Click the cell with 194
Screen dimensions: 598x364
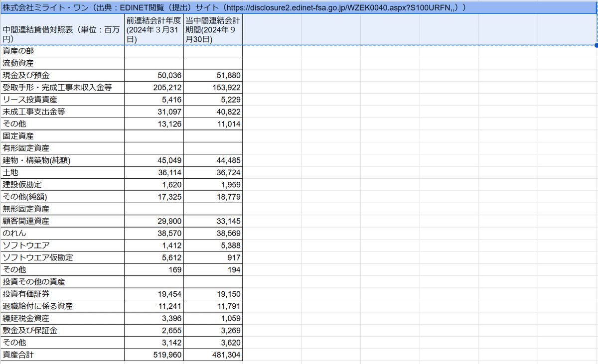(x=213, y=269)
